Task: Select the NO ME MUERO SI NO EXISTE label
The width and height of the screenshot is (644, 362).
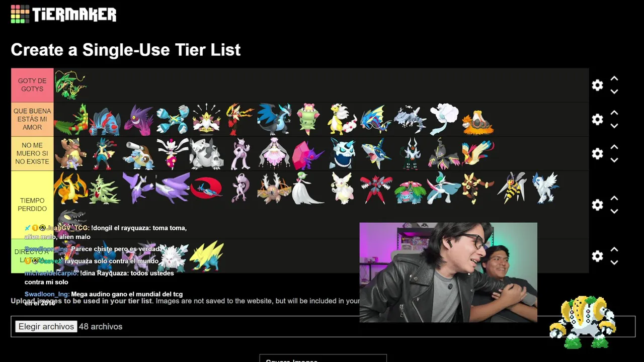Action: 32,153
